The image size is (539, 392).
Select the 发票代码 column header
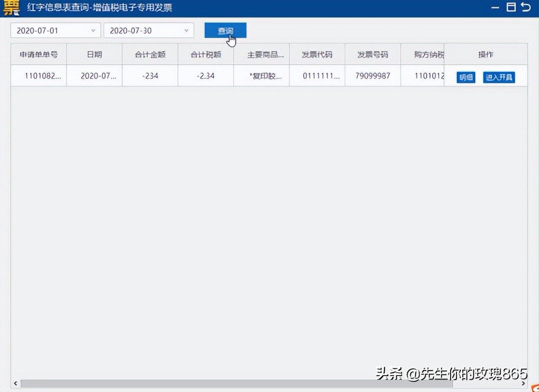317,54
